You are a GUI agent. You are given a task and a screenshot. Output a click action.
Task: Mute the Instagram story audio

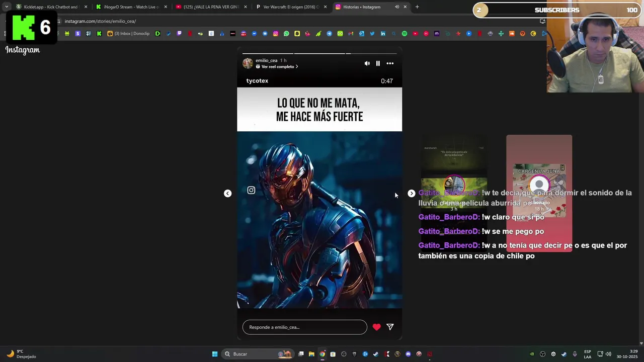coord(367,63)
